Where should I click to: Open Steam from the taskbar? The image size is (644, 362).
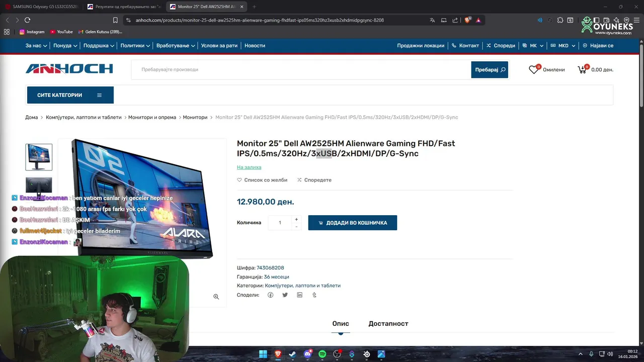[292, 354]
